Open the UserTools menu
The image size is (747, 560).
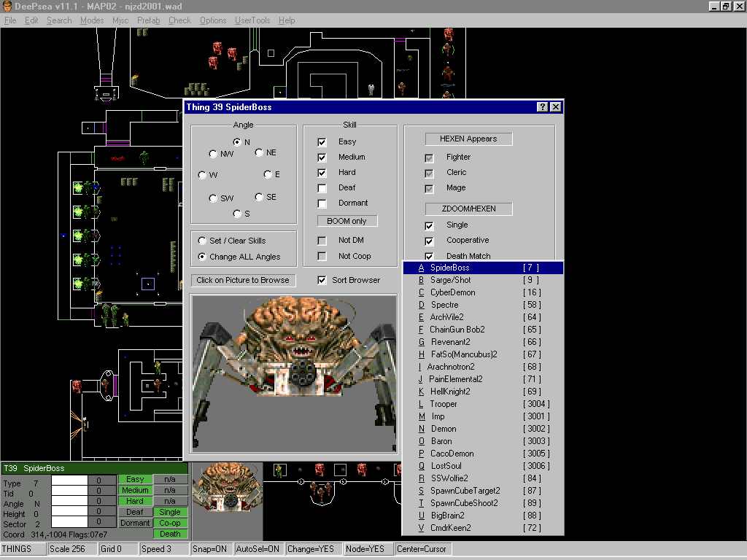pos(251,20)
